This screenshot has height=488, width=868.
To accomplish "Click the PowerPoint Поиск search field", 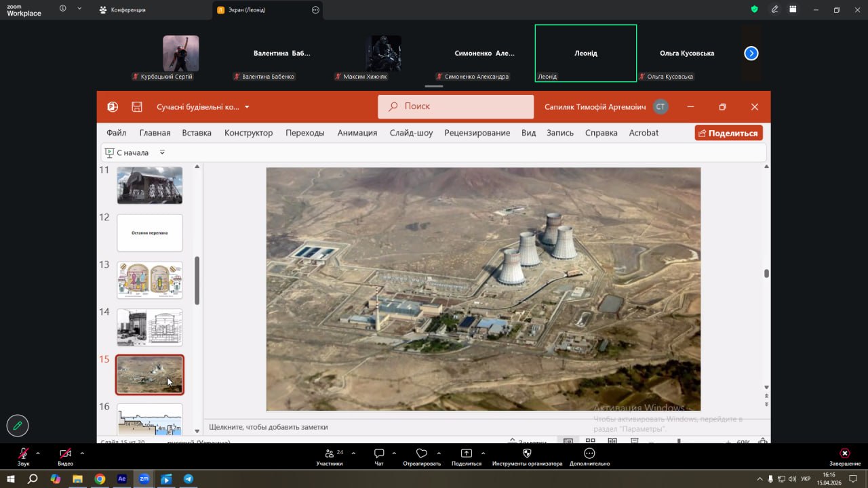I will (x=456, y=106).
